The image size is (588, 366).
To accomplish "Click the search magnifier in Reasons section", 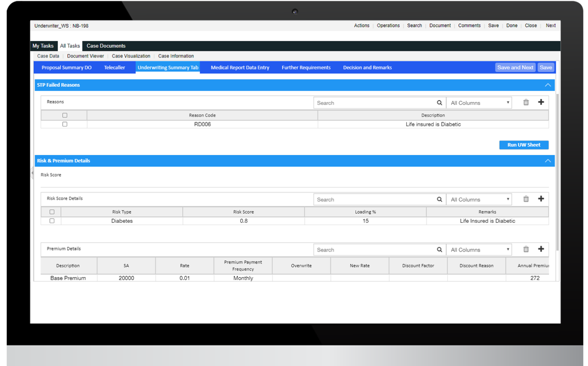I will [439, 102].
